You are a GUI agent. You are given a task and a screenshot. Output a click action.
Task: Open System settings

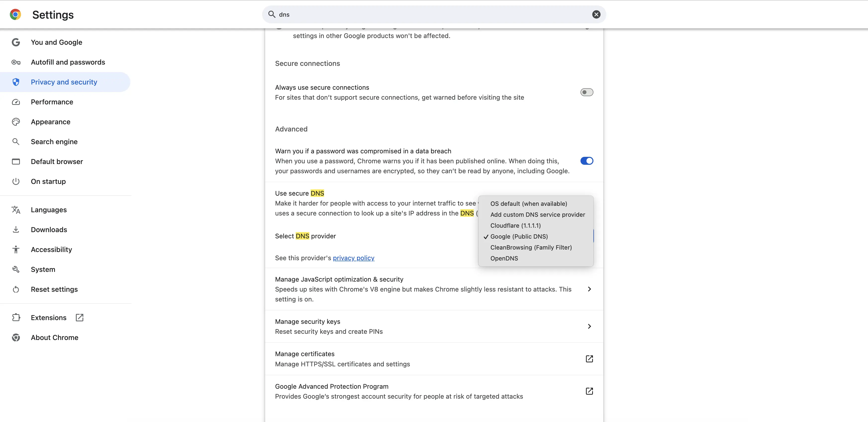click(65, 269)
